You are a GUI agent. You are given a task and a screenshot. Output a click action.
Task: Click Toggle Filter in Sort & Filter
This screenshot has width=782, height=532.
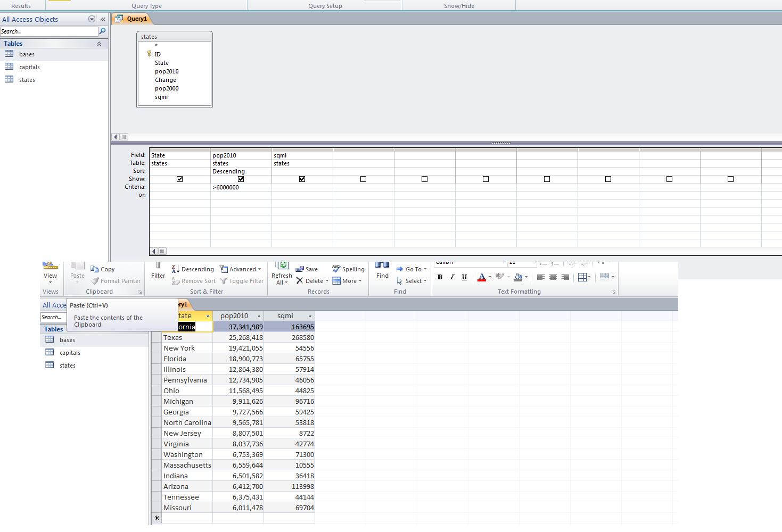242,281
